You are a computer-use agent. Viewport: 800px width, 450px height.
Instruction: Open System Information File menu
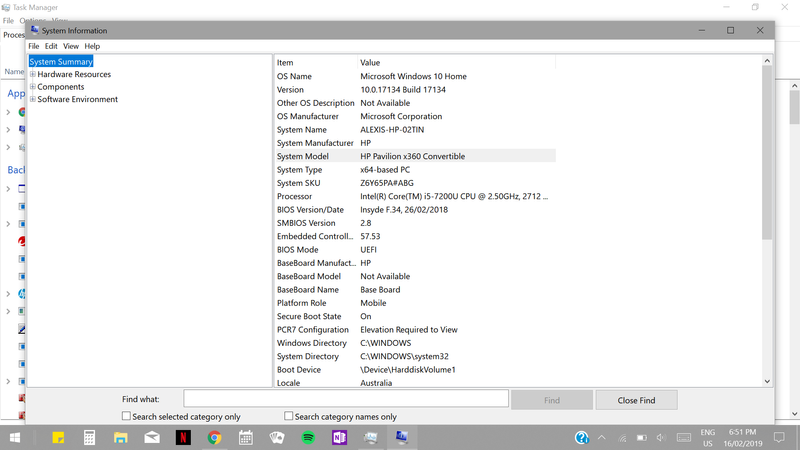point(34,46)
